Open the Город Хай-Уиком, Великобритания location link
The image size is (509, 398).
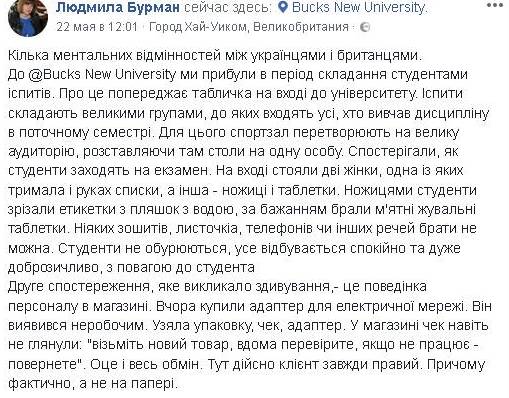click(x=249, y=27)
